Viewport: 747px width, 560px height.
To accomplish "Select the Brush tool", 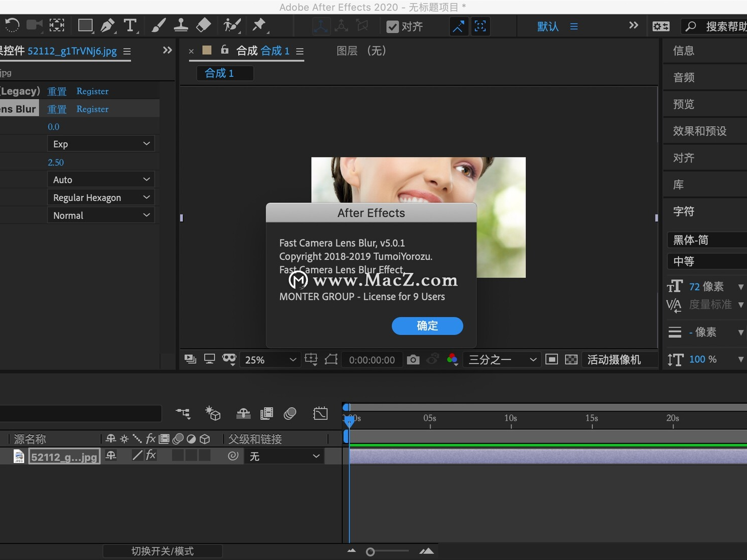I will point(158,25).
